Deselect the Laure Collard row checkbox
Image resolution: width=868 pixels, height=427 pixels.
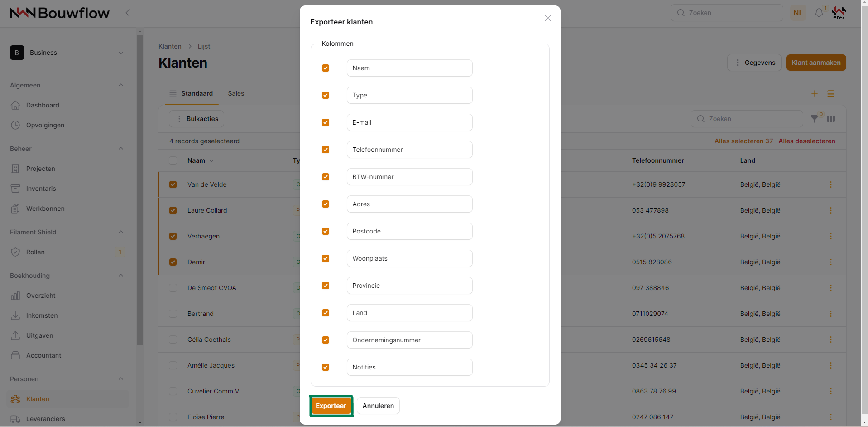(x=173, y=210)
